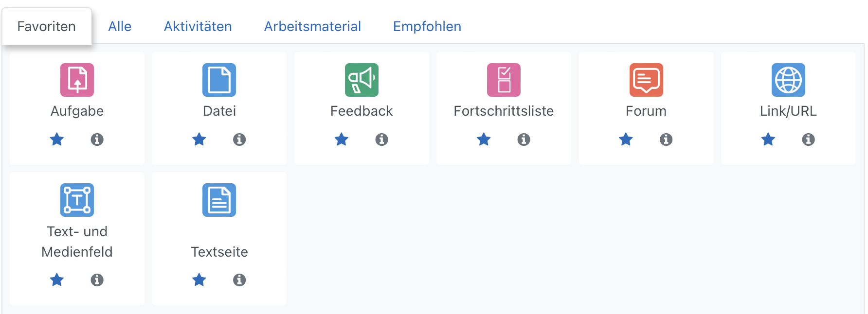Add a Forum via its icon
The width and height of the screenshot is (868, 314).
click(x=646, y=80)
